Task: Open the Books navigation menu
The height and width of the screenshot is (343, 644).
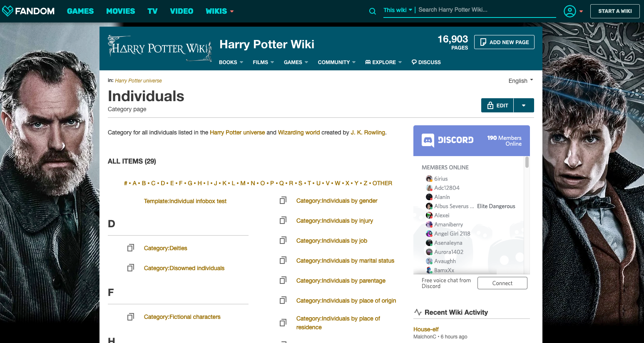Action: click(x=231, y=62)
